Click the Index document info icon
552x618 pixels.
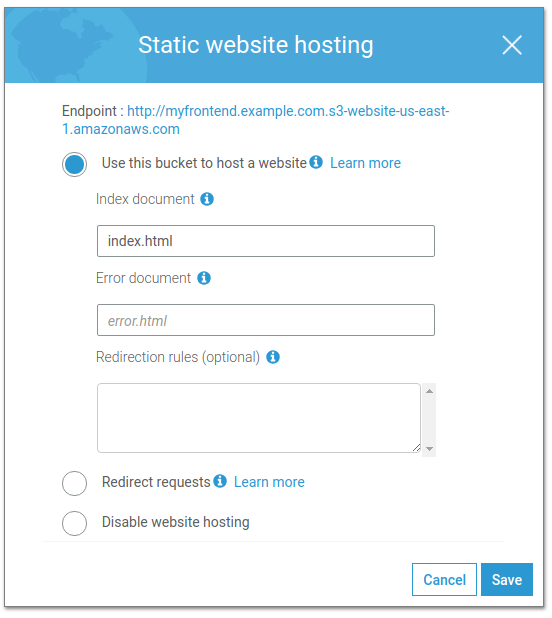207,199
